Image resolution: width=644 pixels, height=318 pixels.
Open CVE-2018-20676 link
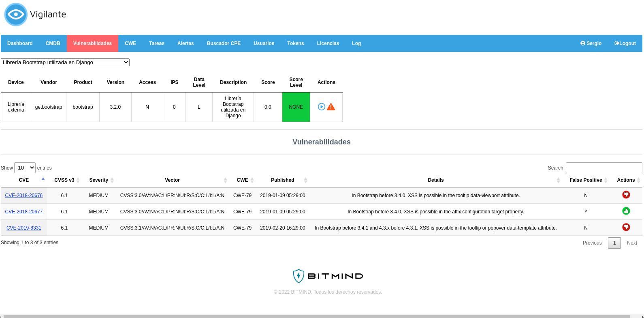coord(24,196)
